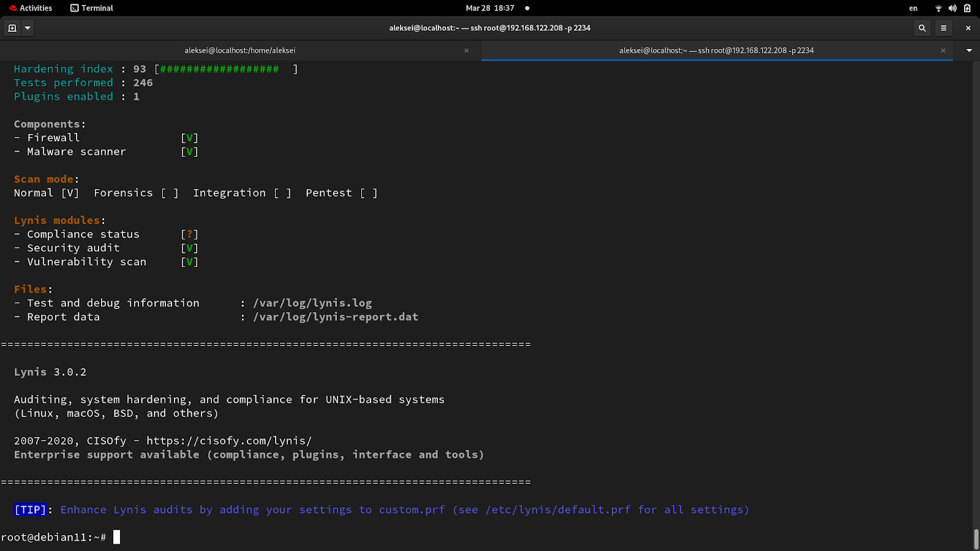
Task: Open the terminal hamburger menu
Action: point(943,28)
